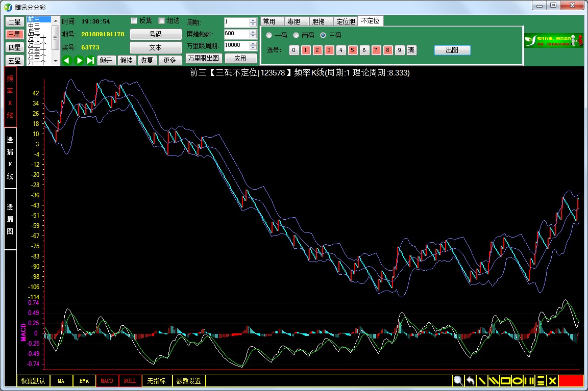The height and width of the screenshot is (391, 588).
Task: Click the undo arrow drawing icon
Action: pyautogui.click(x=470, y=381)
